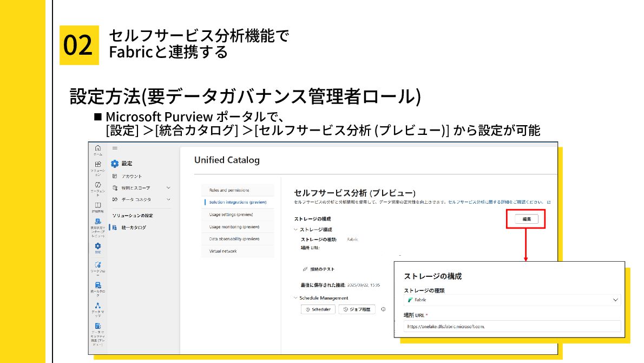This screenshot has height=363, width=644.
Task: Open the ジョブ履歴 button
Action: [357, 309]
